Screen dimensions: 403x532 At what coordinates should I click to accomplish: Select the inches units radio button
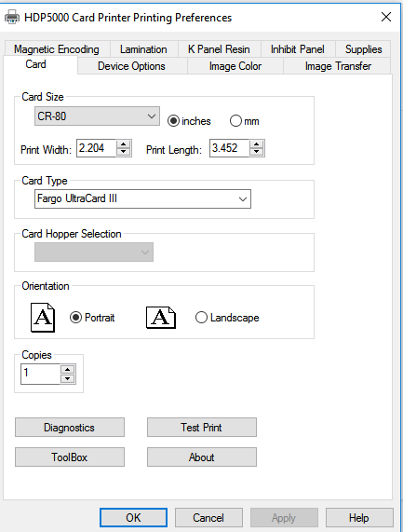point(173,121)
